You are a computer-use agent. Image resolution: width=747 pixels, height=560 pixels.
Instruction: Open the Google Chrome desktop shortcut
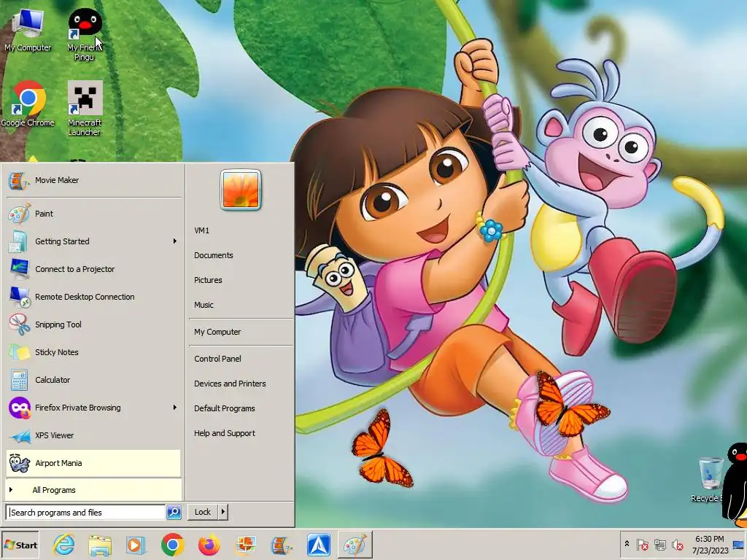(28, 104)
